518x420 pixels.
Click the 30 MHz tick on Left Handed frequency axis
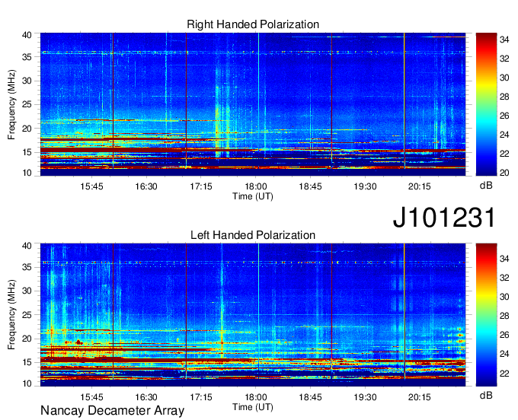tap(27, 291)
